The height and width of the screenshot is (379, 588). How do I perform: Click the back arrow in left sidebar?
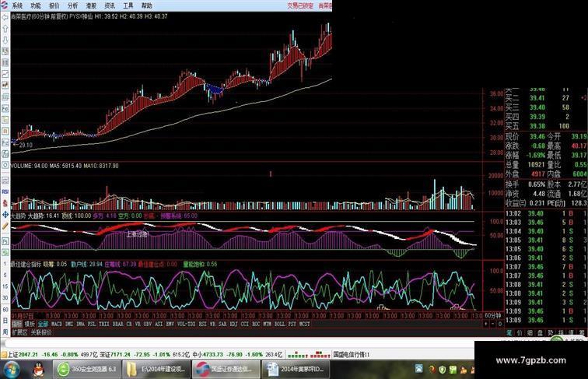[5, 18]
